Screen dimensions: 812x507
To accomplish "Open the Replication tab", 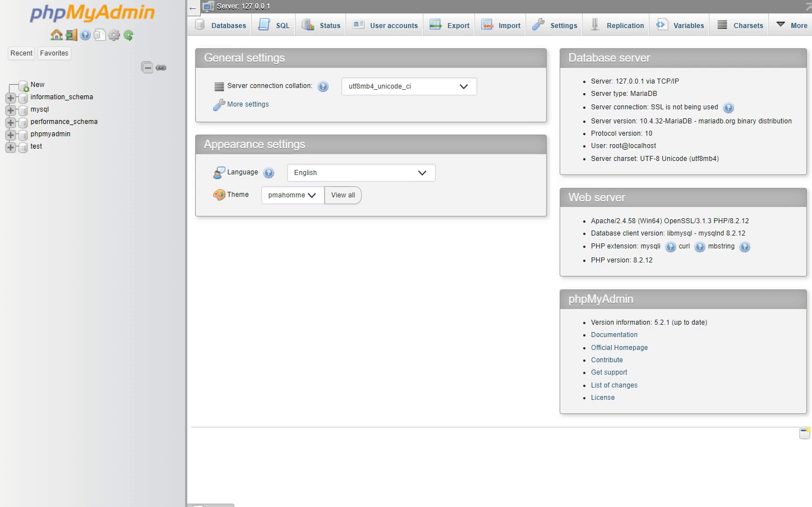I will click(616, 25).
